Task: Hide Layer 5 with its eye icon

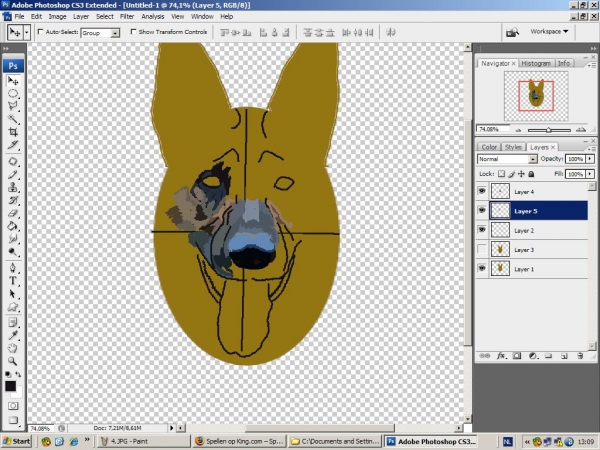Action: point(482,210)
